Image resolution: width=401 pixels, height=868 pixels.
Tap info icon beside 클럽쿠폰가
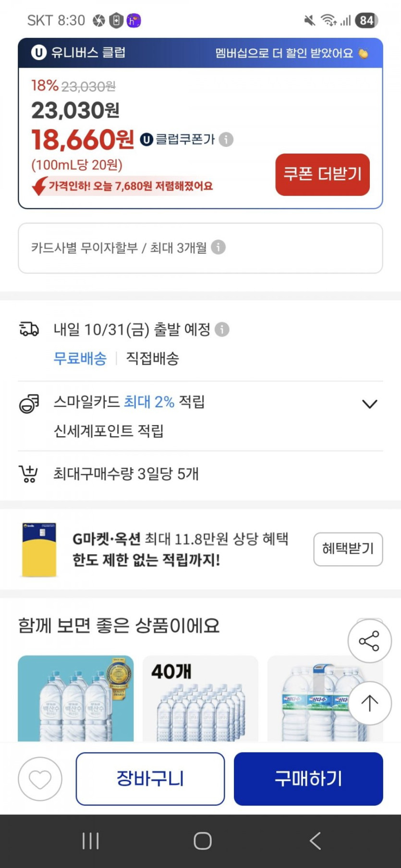pyautogui.click(x=226, y=140)
